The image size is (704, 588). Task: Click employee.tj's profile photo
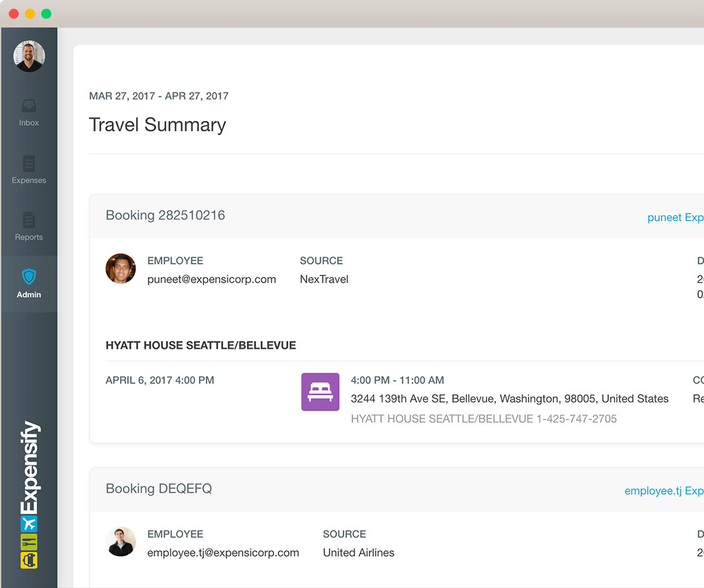[x=121, y=542]
